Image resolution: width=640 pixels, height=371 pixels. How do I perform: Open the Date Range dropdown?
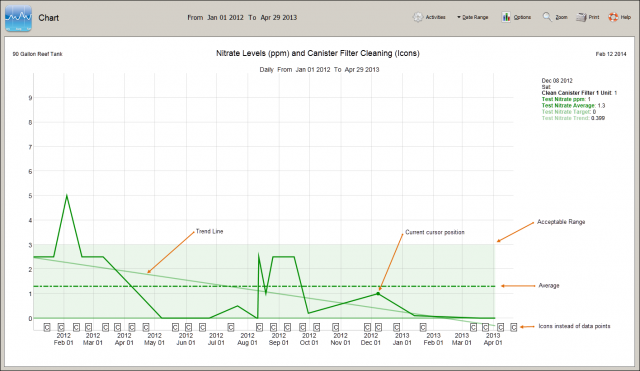tap(472, 17)
